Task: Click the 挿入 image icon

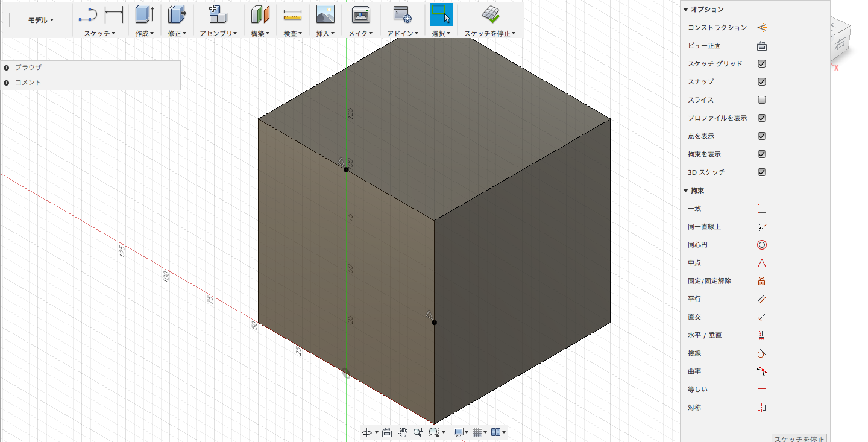Action: 325,14
